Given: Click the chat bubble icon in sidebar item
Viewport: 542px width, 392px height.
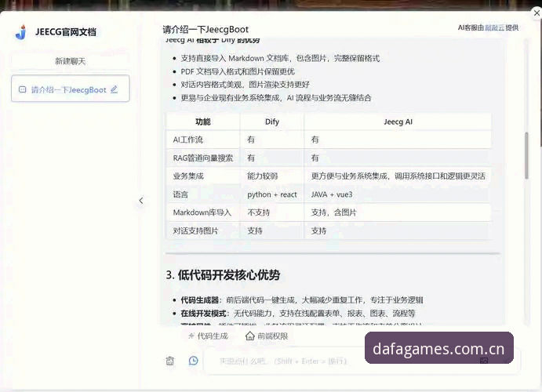Looking at the screenshot, I should (23, 90).
